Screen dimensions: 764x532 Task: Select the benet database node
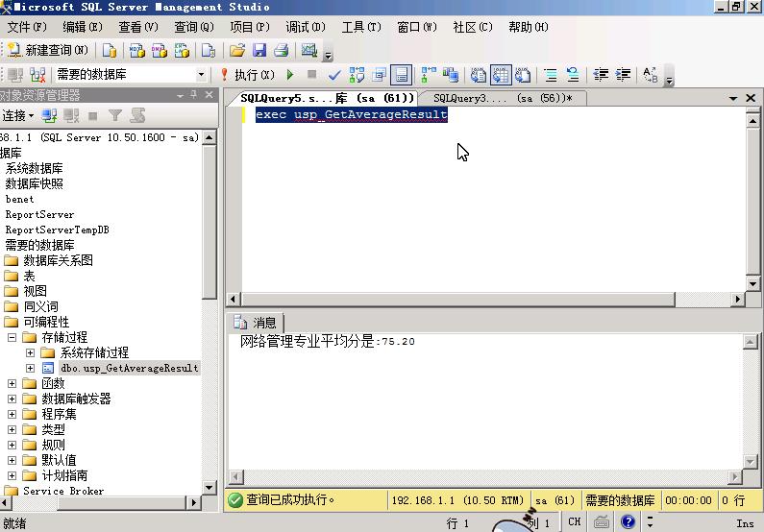coord(19,199)
